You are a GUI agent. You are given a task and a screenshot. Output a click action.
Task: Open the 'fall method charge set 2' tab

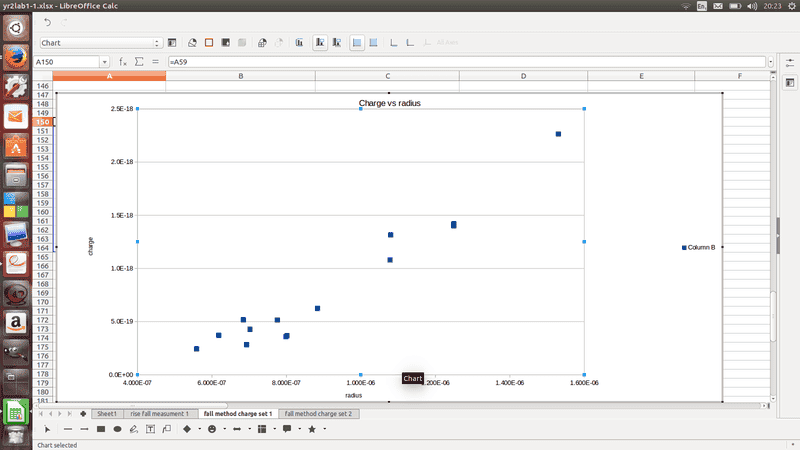click(x=318, y=413)
